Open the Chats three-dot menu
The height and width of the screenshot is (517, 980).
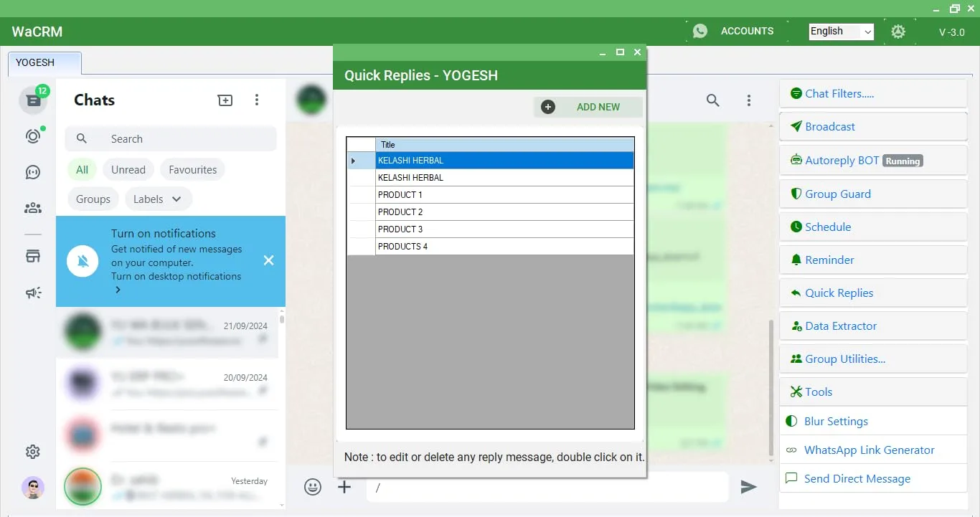(x=257, y=100)
